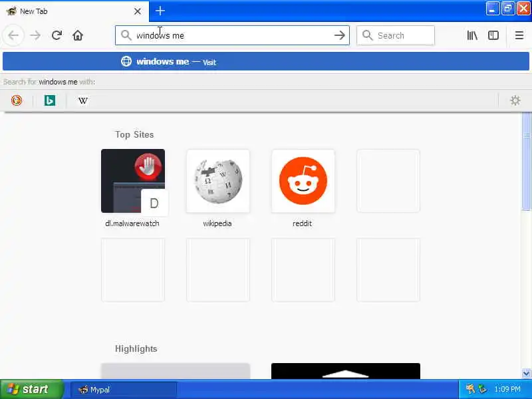Open the wikipedia top site tile
The image size is (532, 399).
pyautogui.click(x=218, y=181)
